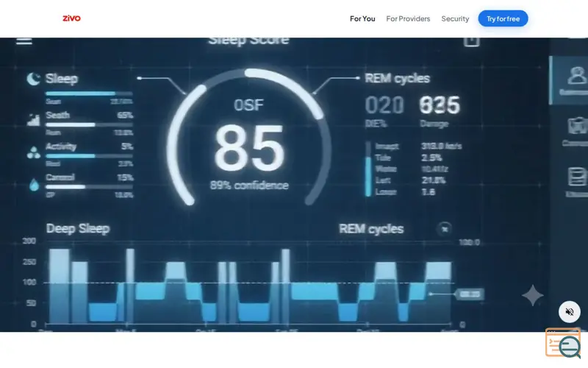Select the box icon in right sidebar
The height and width of the screenshot is (368, 588).
(x=578, y=126)
